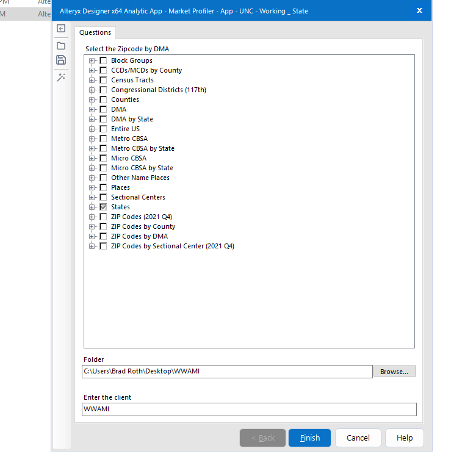This screenshot has width=476, height=454.
Task: Expand the ZIP Codes (2021 Q4) node
Action: (x=92, y=217)
